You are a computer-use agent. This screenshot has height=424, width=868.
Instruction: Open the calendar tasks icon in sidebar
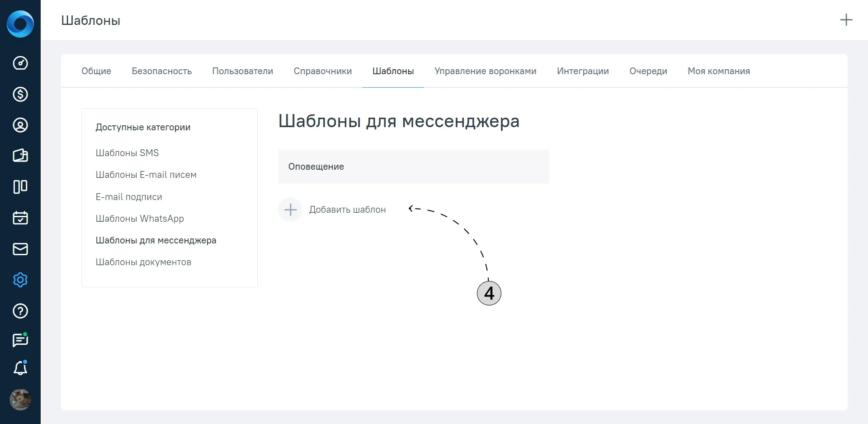pos(20,218)
